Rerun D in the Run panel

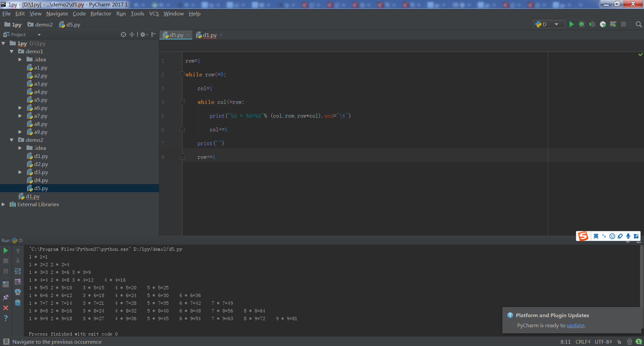pos(6,250)
